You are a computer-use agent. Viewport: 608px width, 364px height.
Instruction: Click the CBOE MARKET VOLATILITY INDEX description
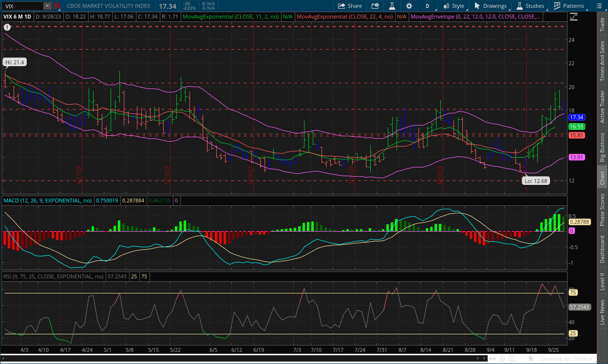(x=108, y=6)
